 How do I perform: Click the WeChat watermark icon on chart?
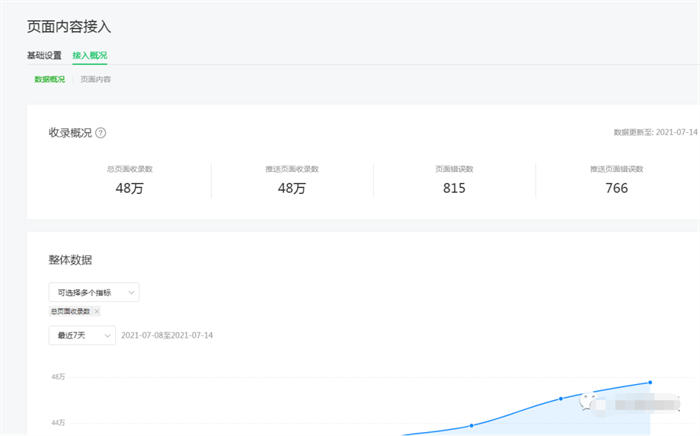point(590,402)
